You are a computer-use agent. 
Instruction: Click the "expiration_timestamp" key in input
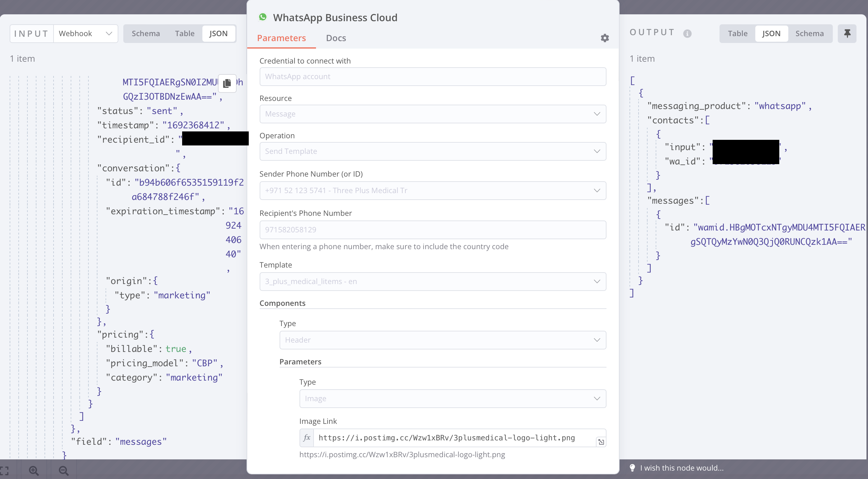163,211
